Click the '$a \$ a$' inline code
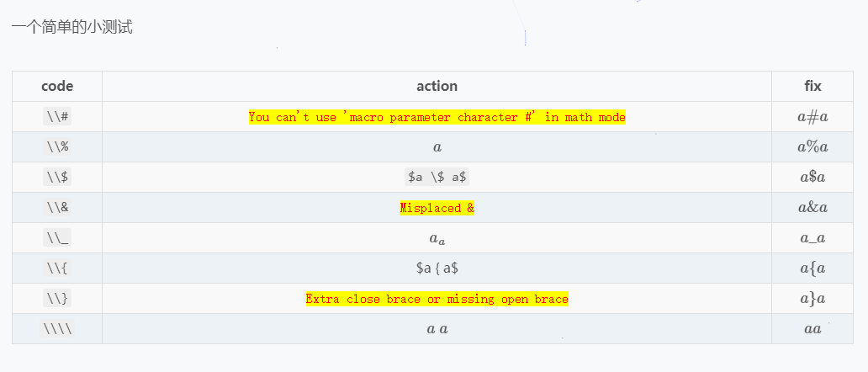The image size is (868, 372). (437, 178)
